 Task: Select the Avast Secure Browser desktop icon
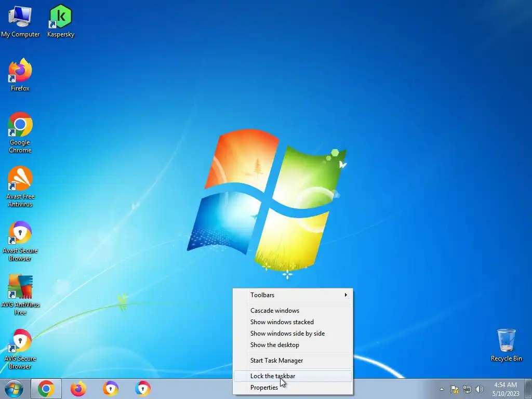point(20,241)
